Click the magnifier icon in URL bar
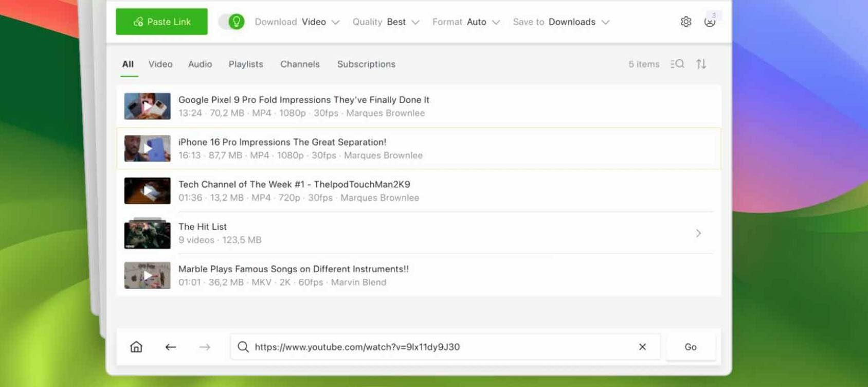The height and width of the screenshot is (387, 868). 243,347
